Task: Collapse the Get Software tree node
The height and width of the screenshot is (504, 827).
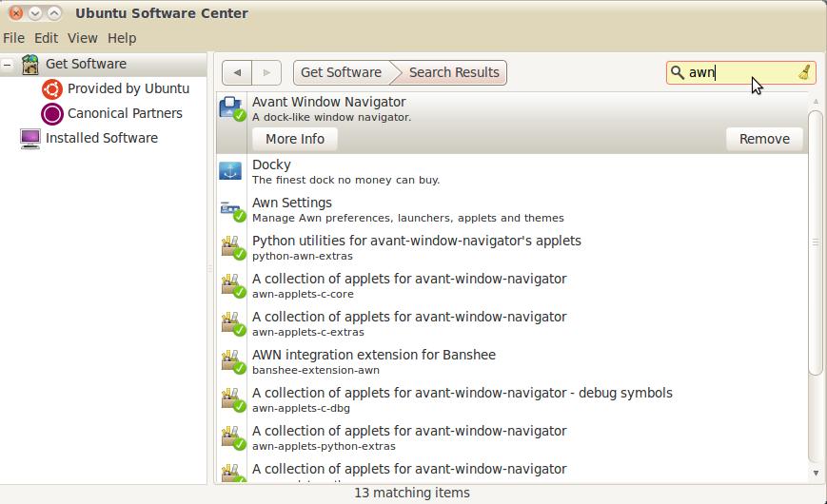Action: [7, 65]
